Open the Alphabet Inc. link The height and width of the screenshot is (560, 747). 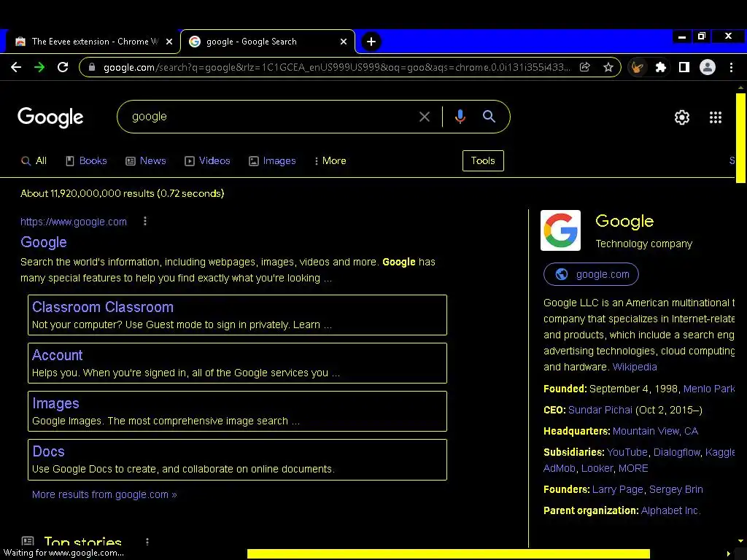[670, 511]
